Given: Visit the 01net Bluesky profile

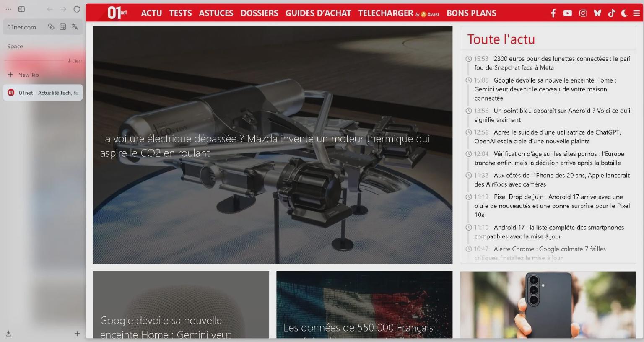Looking at the screenshot, I should coord(597,13).
